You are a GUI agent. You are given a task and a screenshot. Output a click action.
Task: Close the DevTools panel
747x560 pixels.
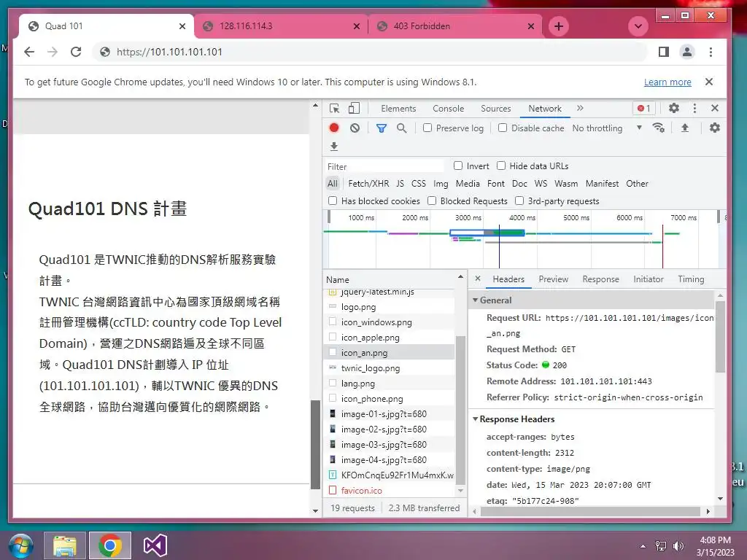coord(715,108)
